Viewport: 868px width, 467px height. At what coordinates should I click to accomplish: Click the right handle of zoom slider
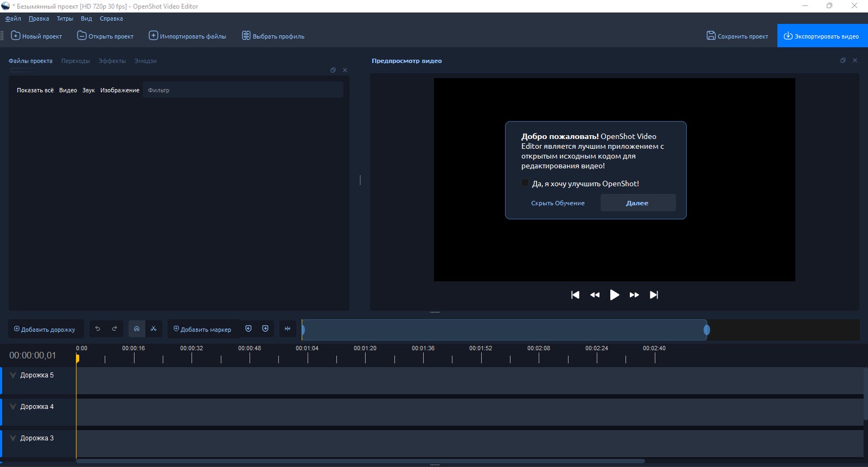(706, 330)
